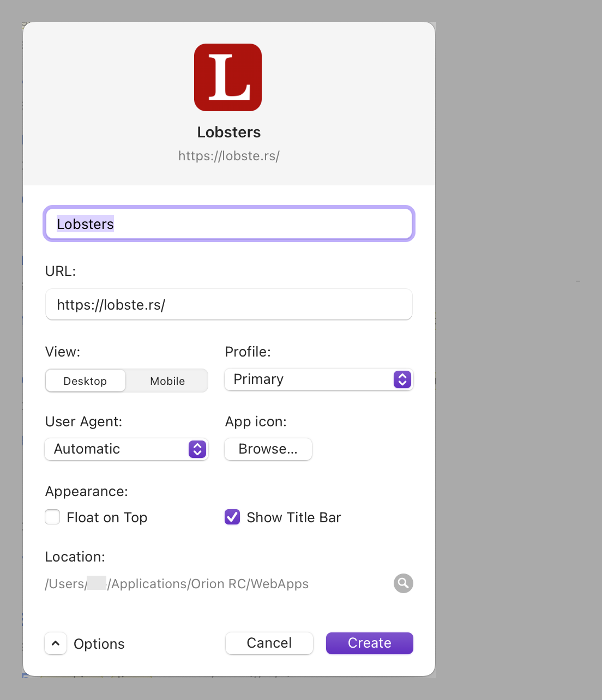Click the Options label text

[x=99, y=644]
